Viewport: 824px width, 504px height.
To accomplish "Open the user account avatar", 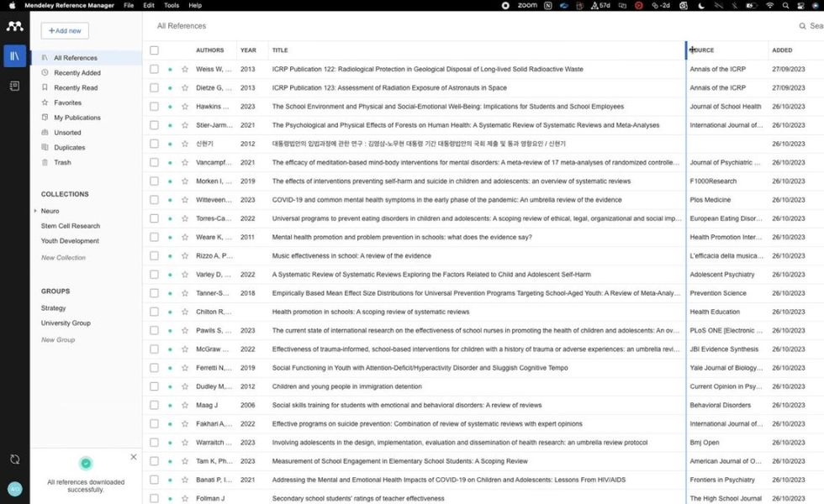I will point(15,489).
